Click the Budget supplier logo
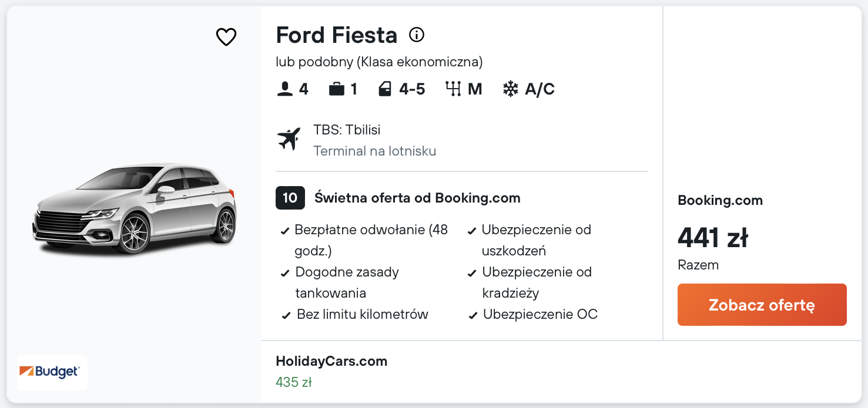This screenshot has width=868, height=408. (52, 372)
